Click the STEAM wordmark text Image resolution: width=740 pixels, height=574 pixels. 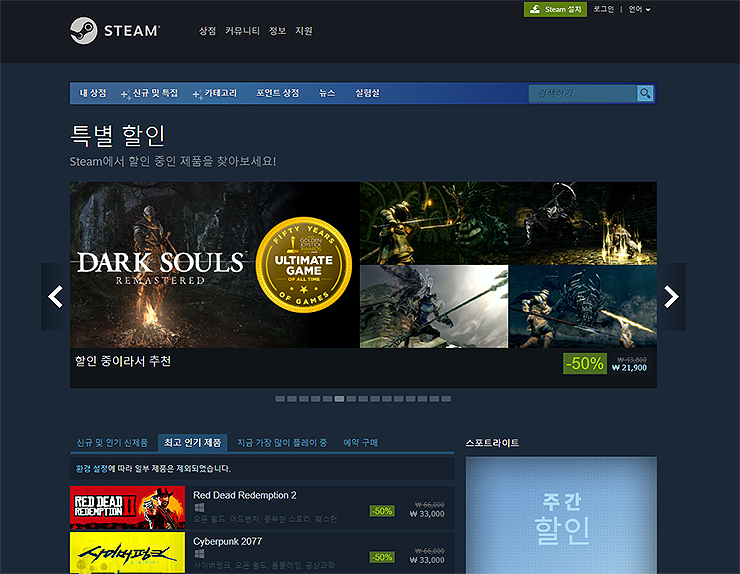[132, 31]
